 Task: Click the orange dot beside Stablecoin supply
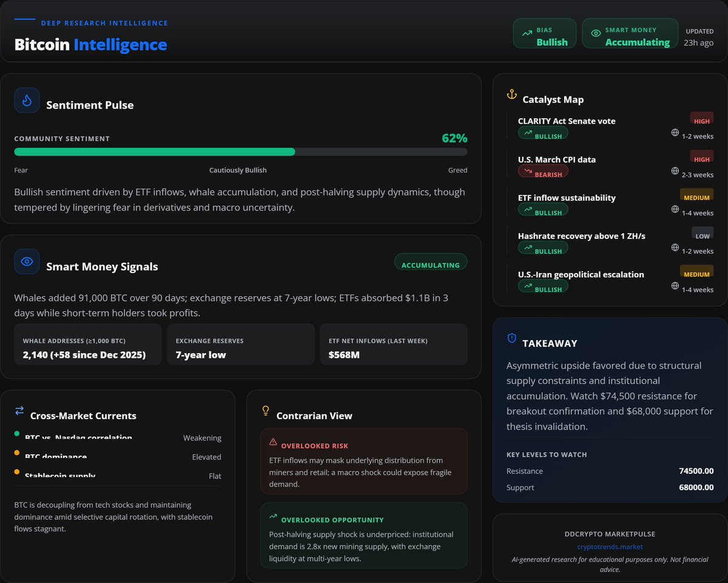click(x=17, y=473)
